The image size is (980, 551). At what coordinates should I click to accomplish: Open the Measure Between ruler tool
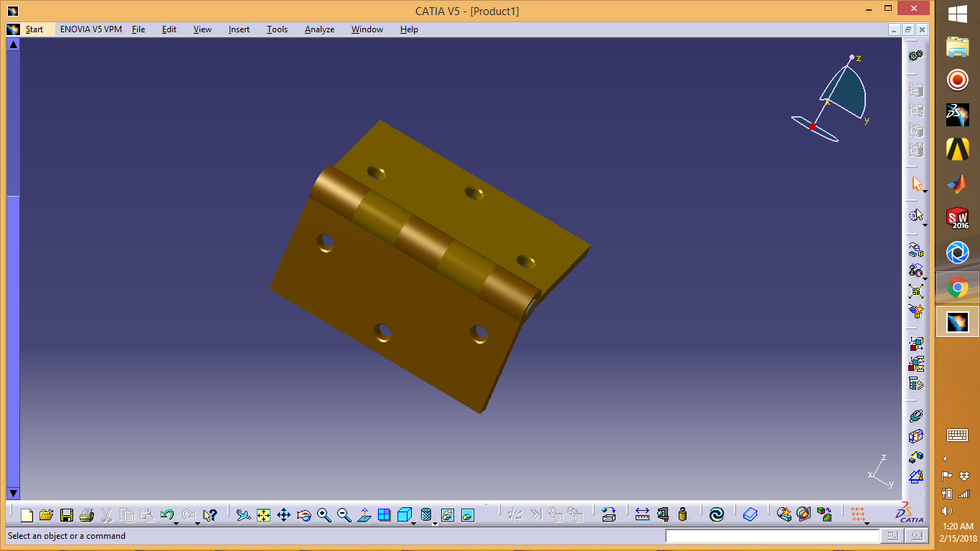click(x=642, y=514)
